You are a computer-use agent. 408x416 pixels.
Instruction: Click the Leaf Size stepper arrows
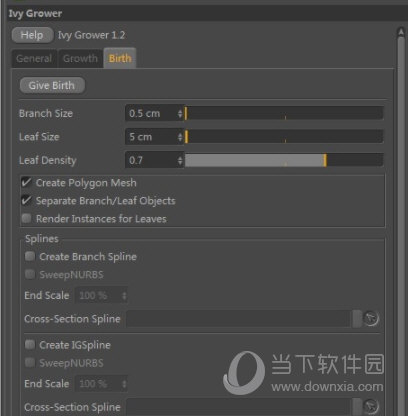tap(180, 137)
